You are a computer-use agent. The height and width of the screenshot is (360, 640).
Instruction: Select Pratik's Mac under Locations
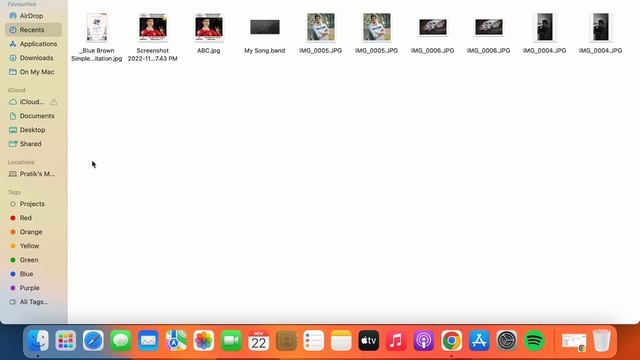(x=33, y=174)
